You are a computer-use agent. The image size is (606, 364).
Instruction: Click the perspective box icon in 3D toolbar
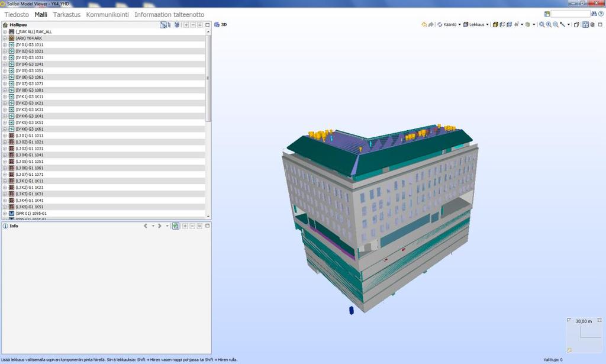tap(576, 24)
